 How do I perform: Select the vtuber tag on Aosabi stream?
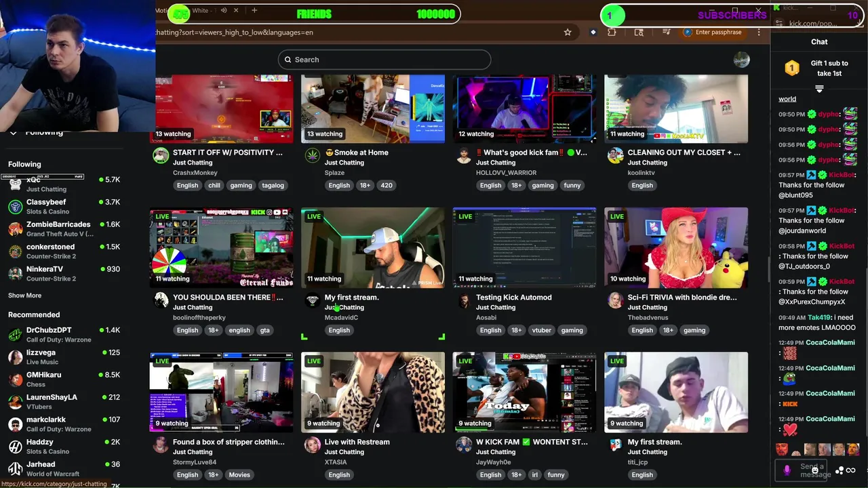point(541,330)
